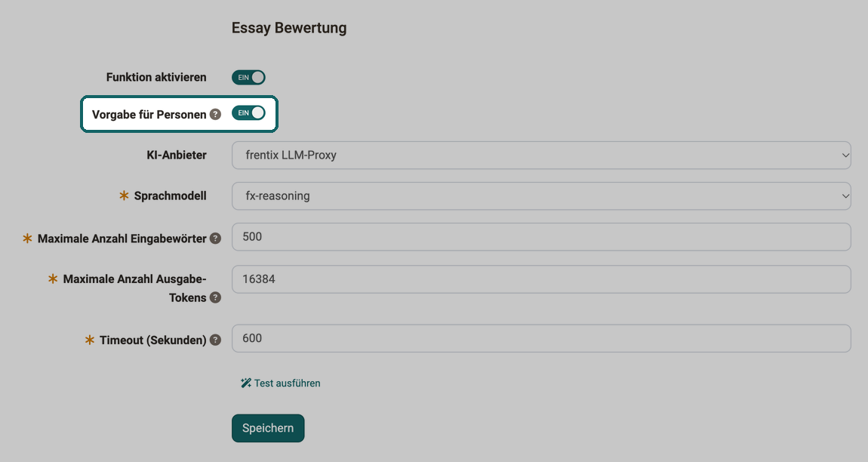Click help icon beside Timeout (Sekunden)
Screen dimensions: 868x462
[215, 340]
